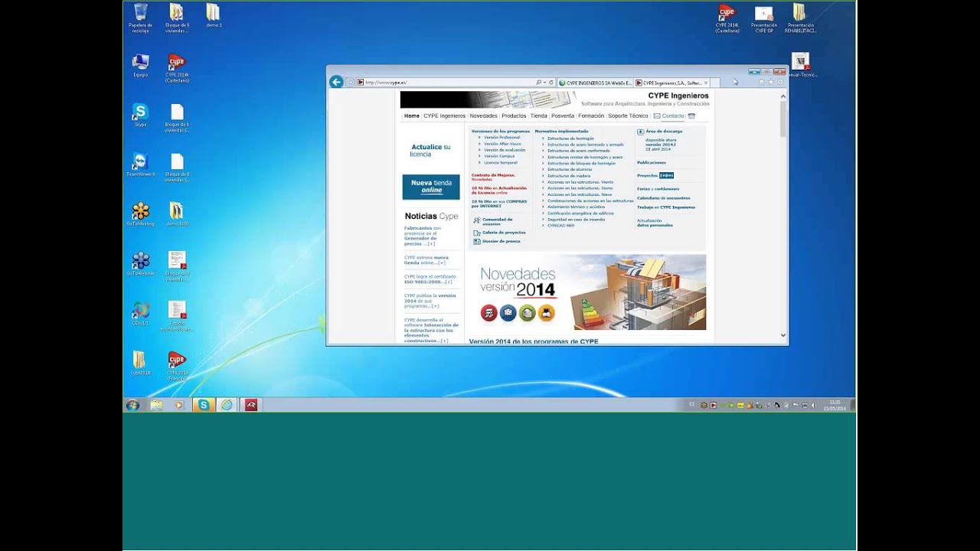The image size is (980, 551).
Task: Click the search magnifier in address bar
Action: coord(538,82)
